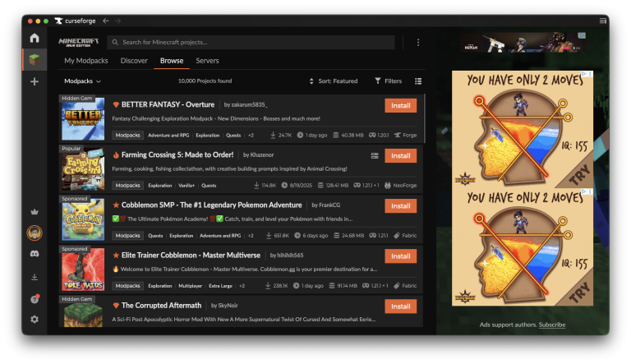Viewport: 631px width, 364px height.
Task: Click the 10,000 Projects found text
Action: pyautogui.click(x=205, y=81)
